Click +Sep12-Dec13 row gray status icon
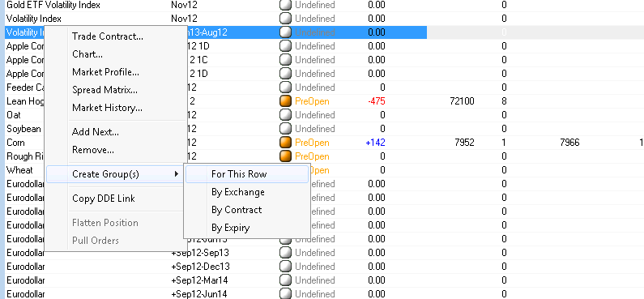Viewport: 644px width, 299px height. point(285,267)
